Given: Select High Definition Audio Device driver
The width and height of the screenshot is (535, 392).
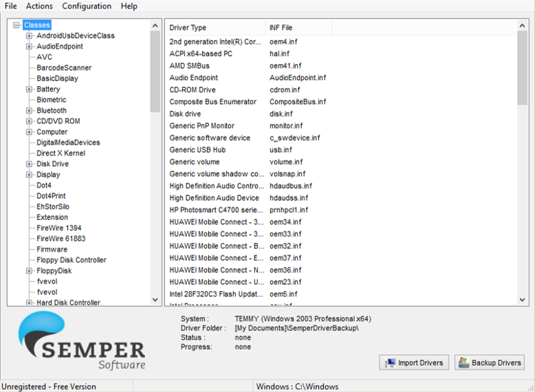Looking at the screenshot, I should click(x=215, y=198).
